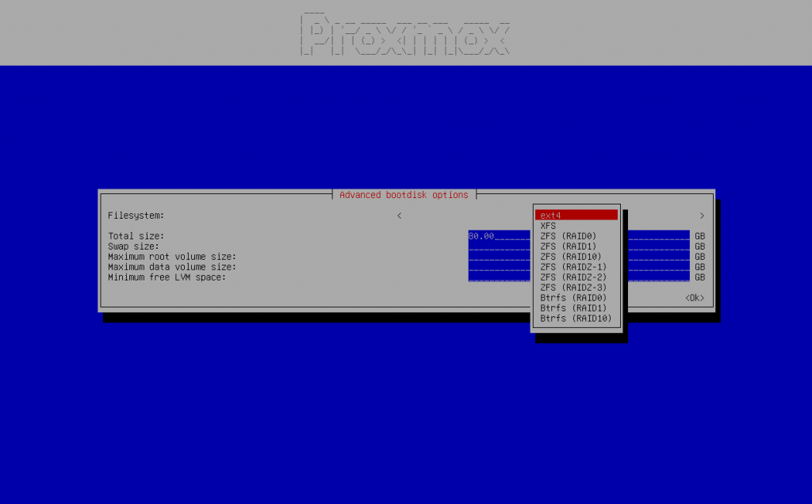Click the left arrow of Filesystem selector

(x=400, y=216)
